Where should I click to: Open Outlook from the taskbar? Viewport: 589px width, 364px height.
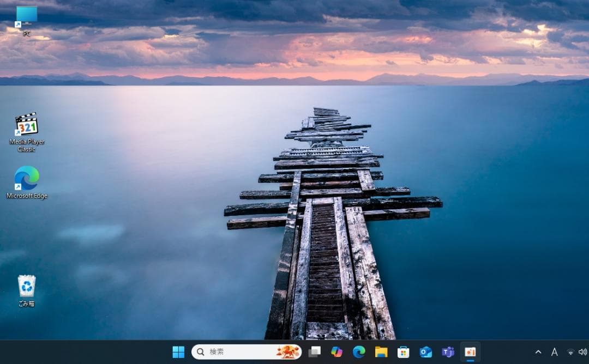point(426,353)
